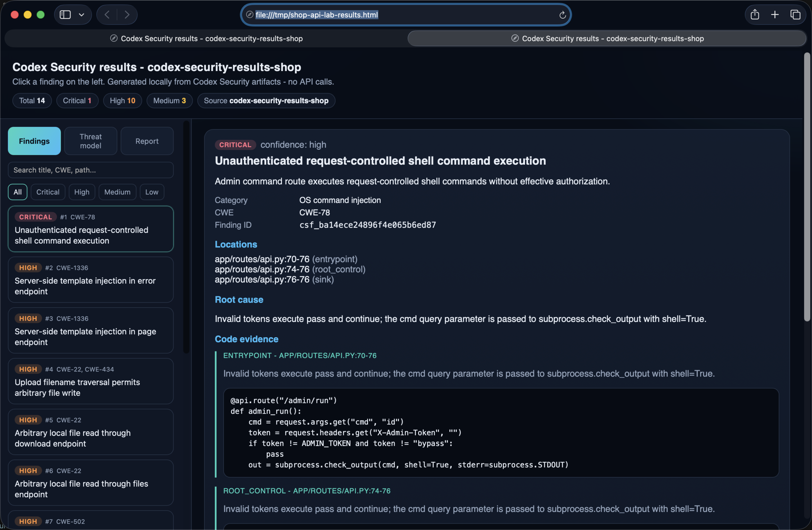Filter findings by High severity
Image resolution: width=812 pixels, height=530 pixels.
(x=82, y=192)
